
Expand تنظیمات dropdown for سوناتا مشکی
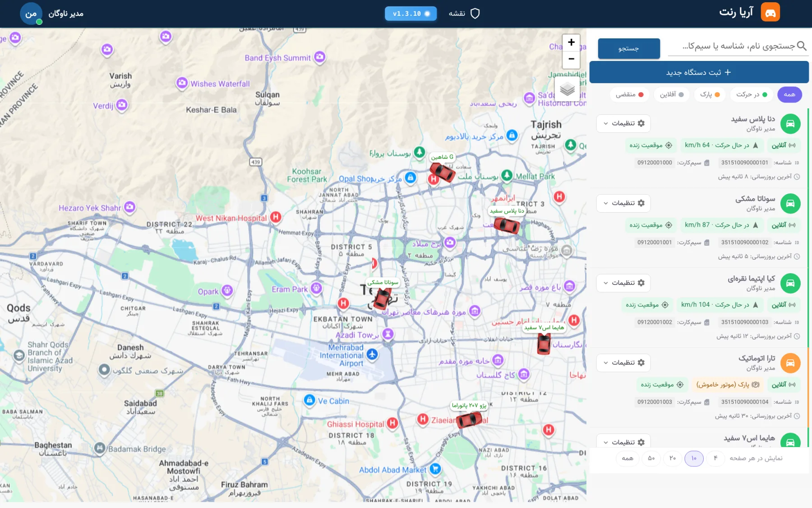(623, 203)
